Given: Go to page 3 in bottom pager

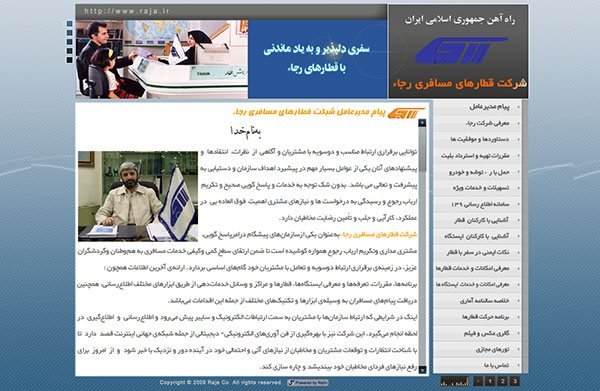Looking at the screenshot, I should [515, 381].
